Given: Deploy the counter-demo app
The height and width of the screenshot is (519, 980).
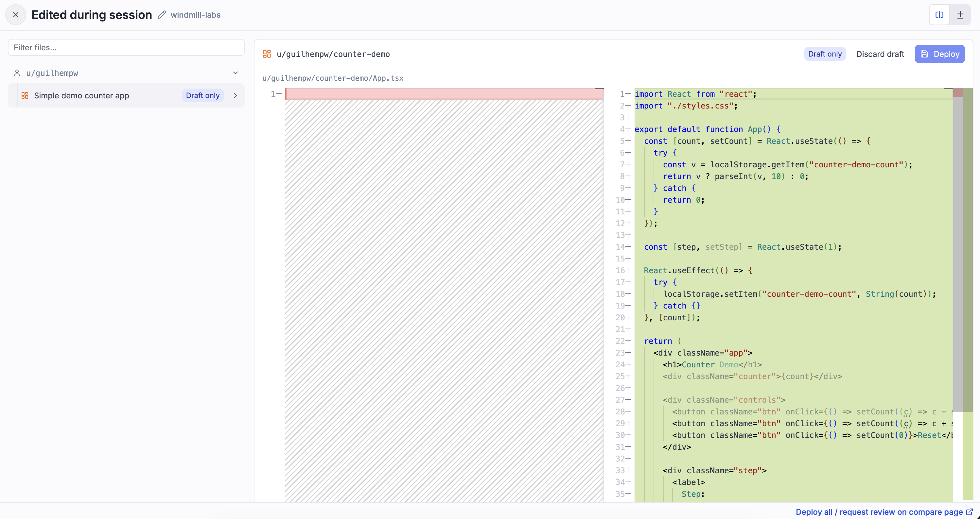Looking at the screenshot, I should (x=940, y=54).
